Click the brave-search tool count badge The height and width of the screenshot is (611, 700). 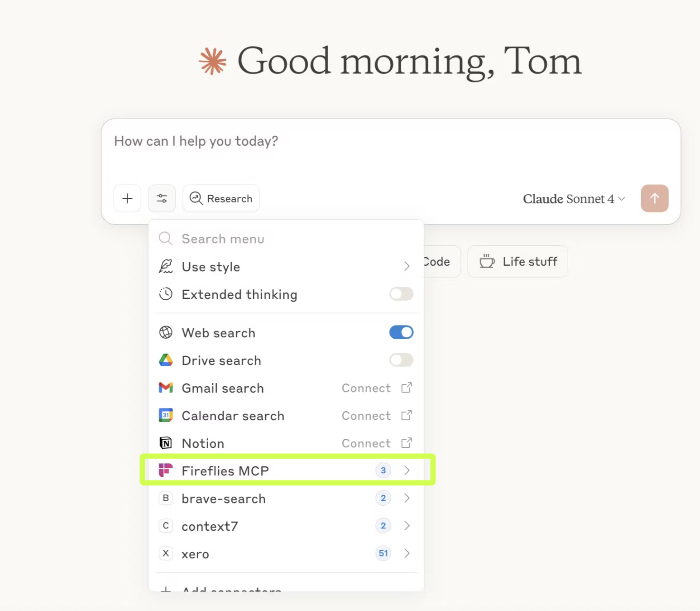(383, 498)
